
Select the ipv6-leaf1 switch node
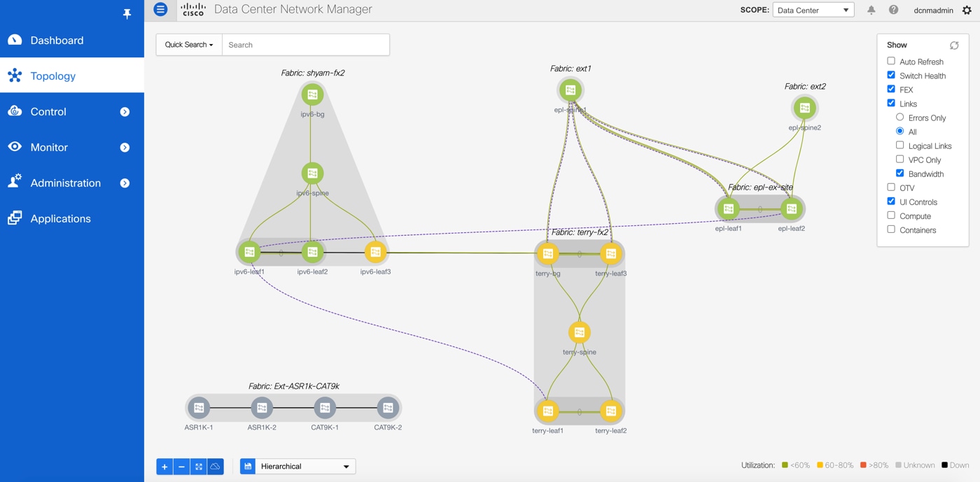tap(249, 252)
